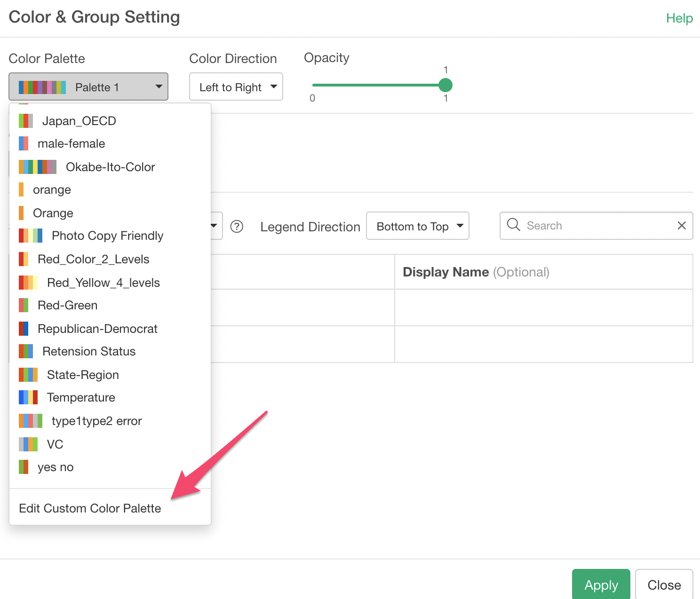The image size is (700, 599).
Task: Select the Okabe-Ito-Color palette
Action: click(x=110, y=167)
